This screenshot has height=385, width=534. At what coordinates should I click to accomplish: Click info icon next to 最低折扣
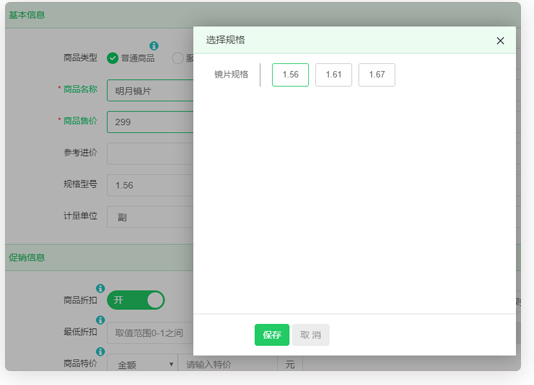(x=100, y=320)
